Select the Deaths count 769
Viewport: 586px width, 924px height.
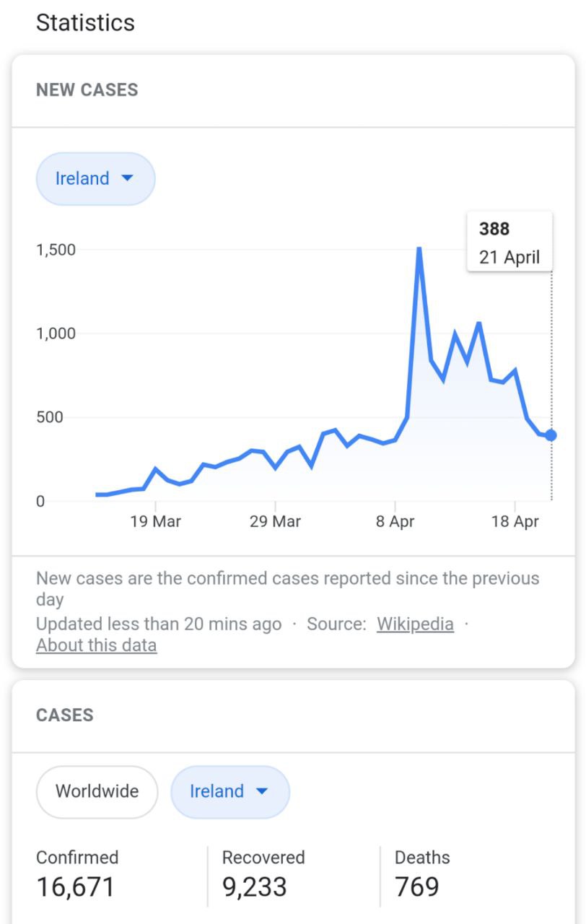[x=417, y=887]
